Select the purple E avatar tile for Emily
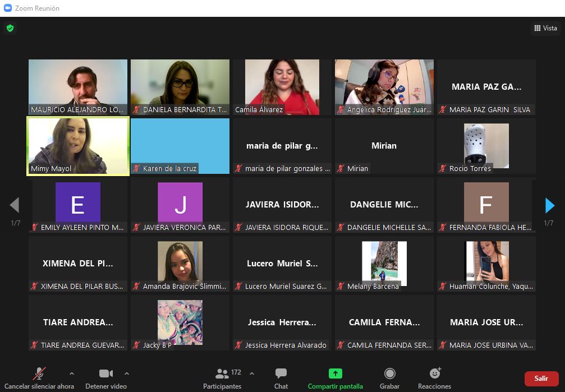Screen dimensions: 565x392 78,205
